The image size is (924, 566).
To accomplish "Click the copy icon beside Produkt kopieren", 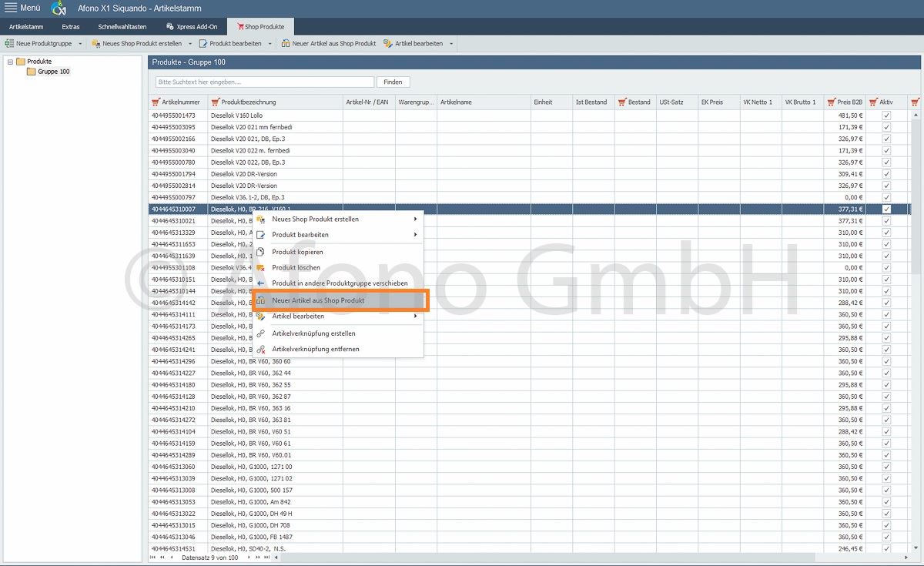I will click(260, 252).
